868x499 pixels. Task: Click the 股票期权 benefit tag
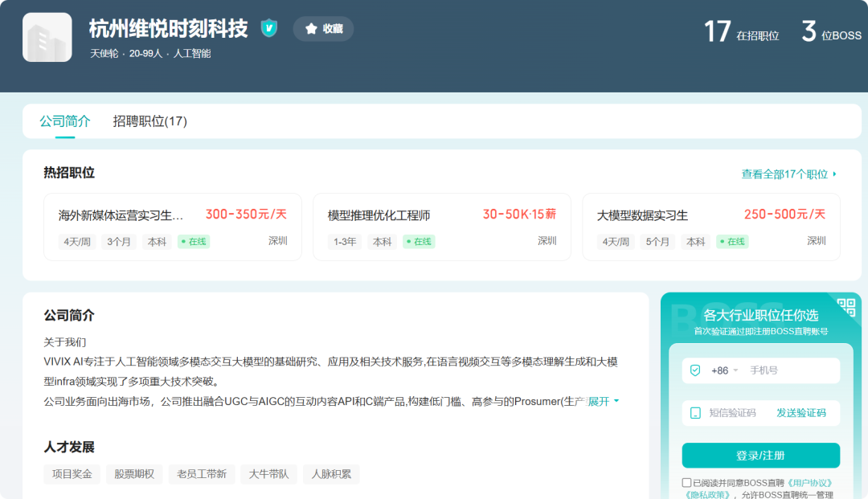click(134, 474)
